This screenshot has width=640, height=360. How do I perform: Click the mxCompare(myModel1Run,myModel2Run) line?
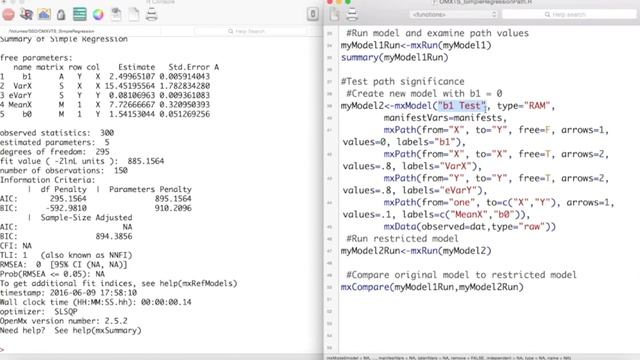click(432, 287)
